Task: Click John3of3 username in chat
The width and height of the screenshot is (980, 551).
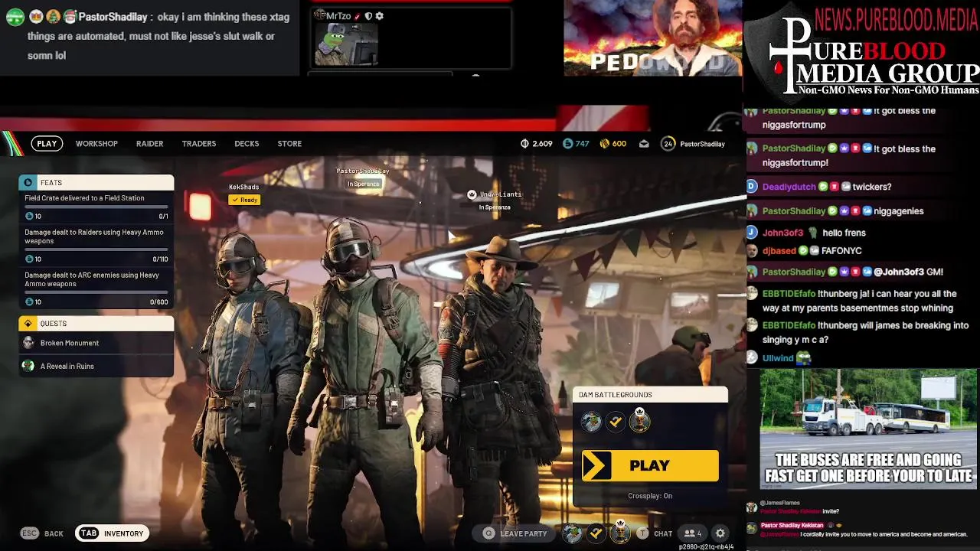Action: (x=782, y=233)
